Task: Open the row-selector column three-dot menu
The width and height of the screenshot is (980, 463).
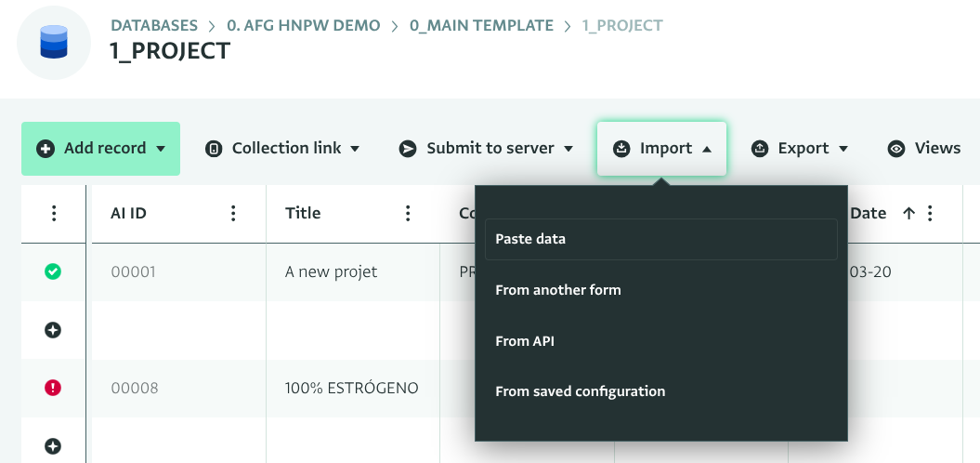Action: click(54, 213)
